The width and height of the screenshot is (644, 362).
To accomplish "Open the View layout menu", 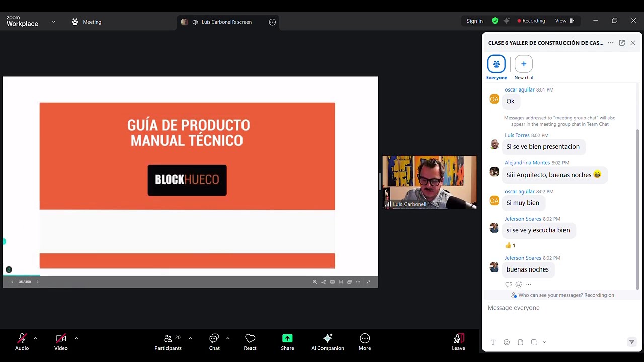I will 565,21.
